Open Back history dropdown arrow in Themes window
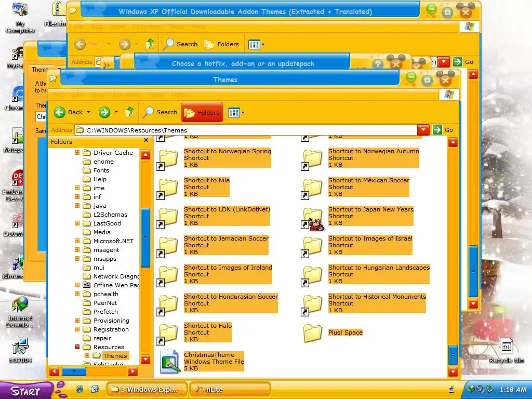 (88, 112)
